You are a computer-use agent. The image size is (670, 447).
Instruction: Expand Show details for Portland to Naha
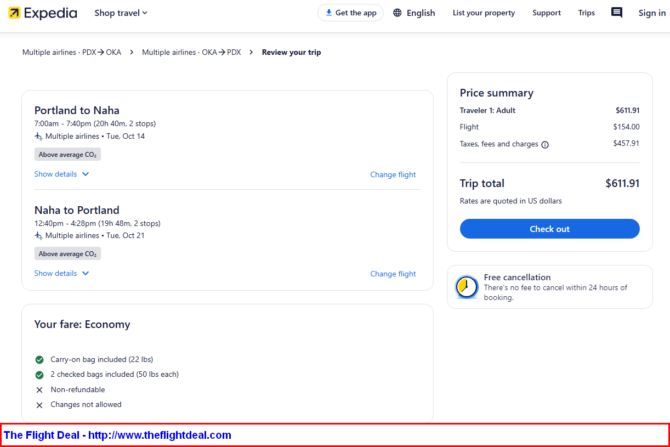click(62, 174)
